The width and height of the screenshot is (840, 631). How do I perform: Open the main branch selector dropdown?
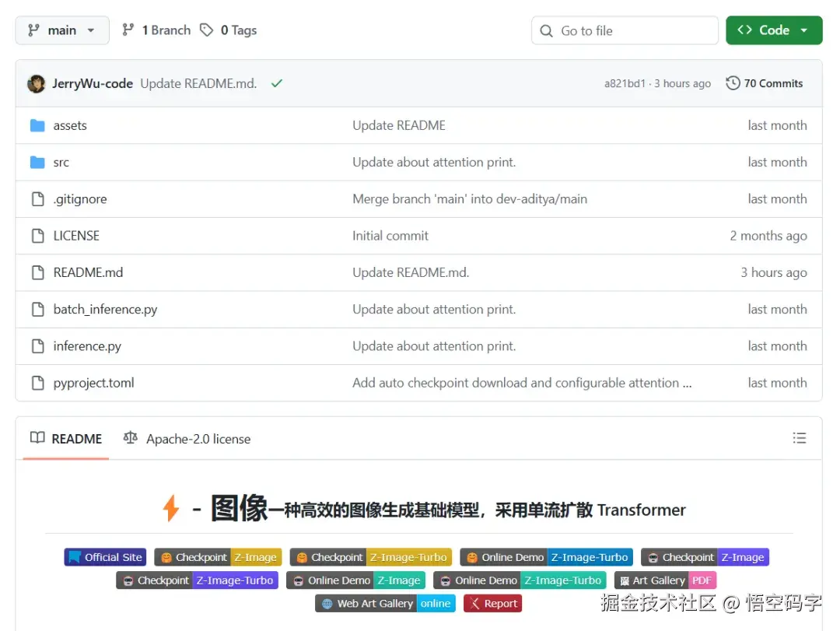[62, 30]
